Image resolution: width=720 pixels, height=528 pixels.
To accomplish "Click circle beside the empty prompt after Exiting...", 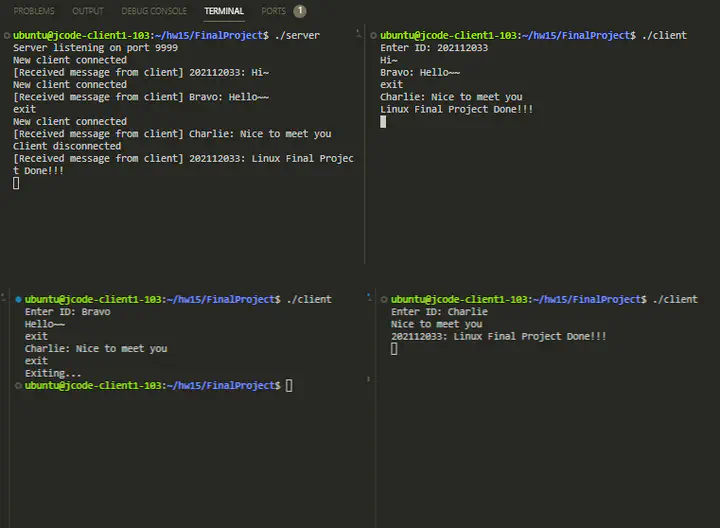I will 18,386.
